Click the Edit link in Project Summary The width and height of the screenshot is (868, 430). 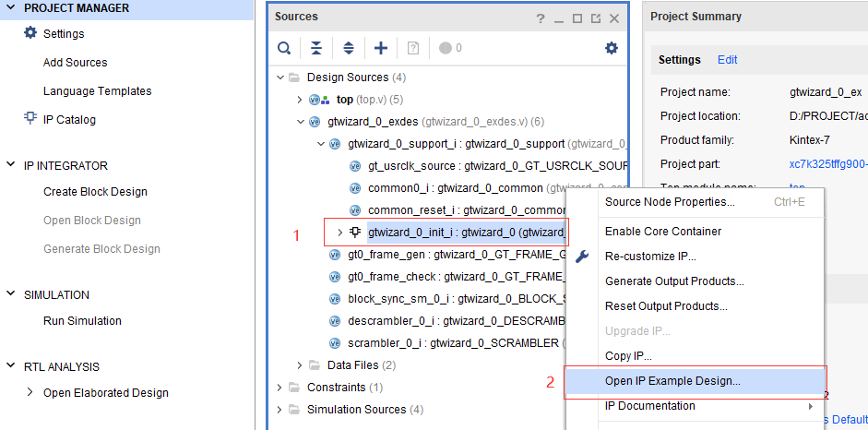coord(728,60)
